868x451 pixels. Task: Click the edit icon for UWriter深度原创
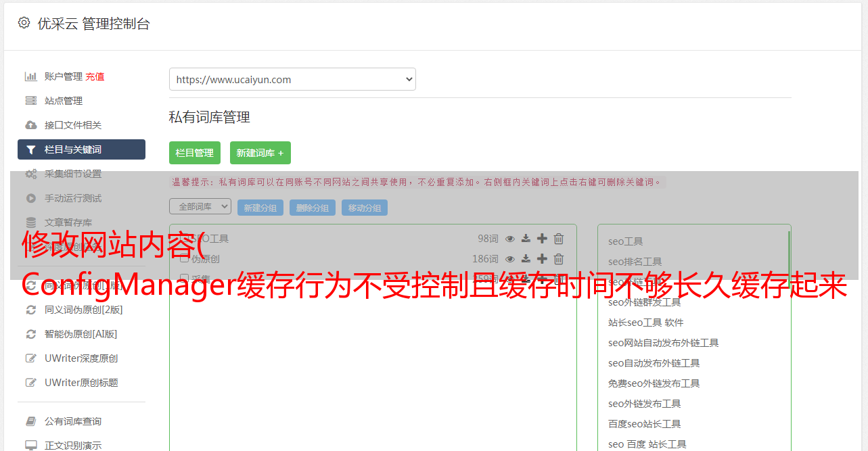[31, 358]
